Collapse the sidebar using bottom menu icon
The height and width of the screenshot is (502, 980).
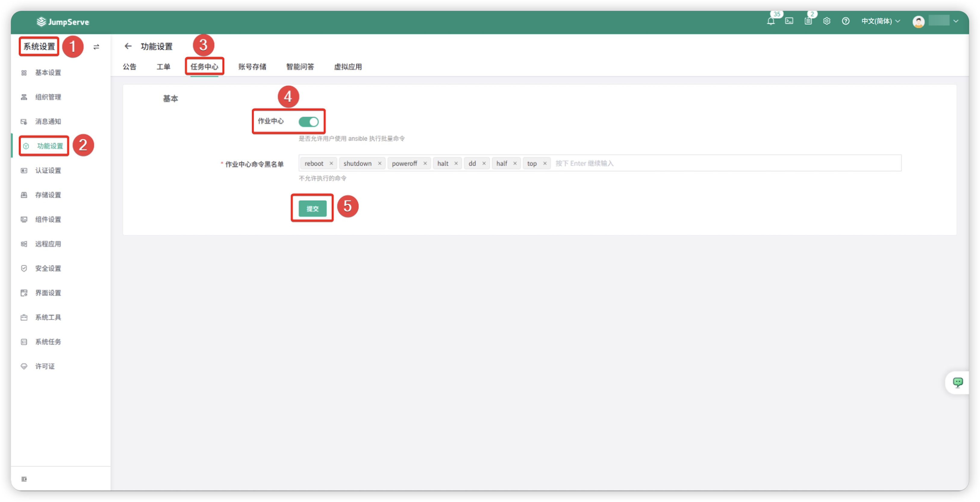point(24,479)
